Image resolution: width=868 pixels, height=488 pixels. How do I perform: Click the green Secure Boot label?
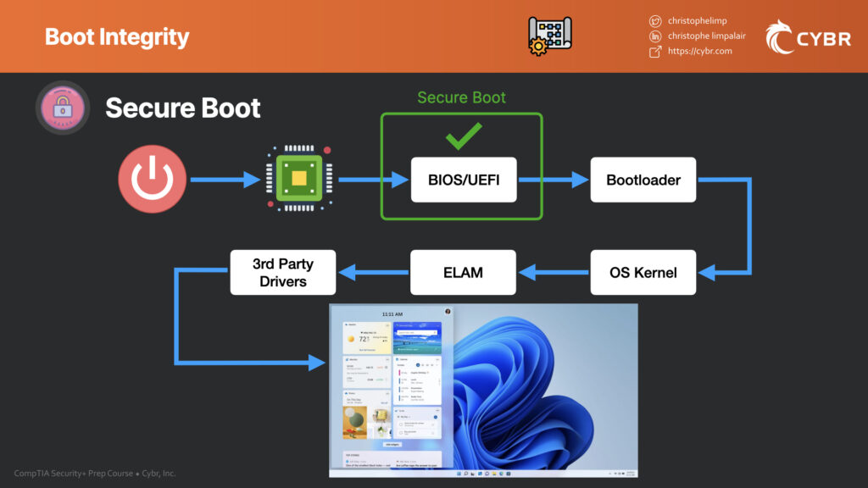click(461, 97)
